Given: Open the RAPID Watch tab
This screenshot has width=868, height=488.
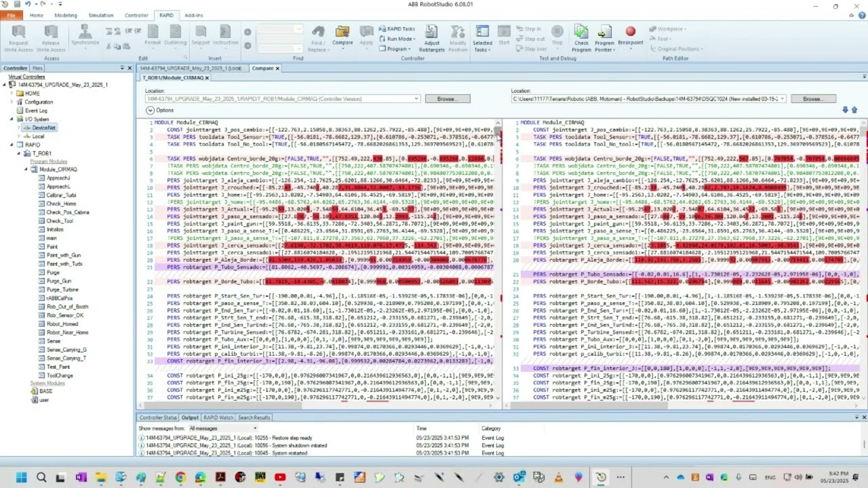Looking at the screenshot, I should click(218, 418).
